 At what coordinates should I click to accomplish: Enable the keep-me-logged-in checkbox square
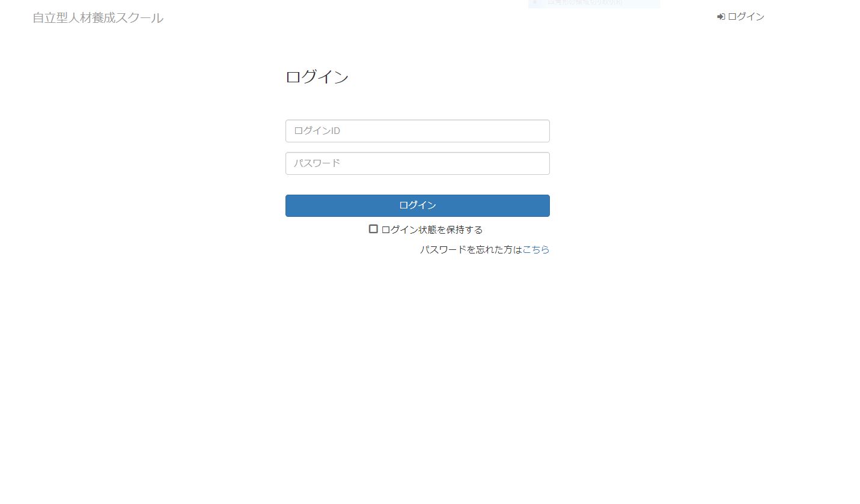pyautogui.click(x=373, y=229)
